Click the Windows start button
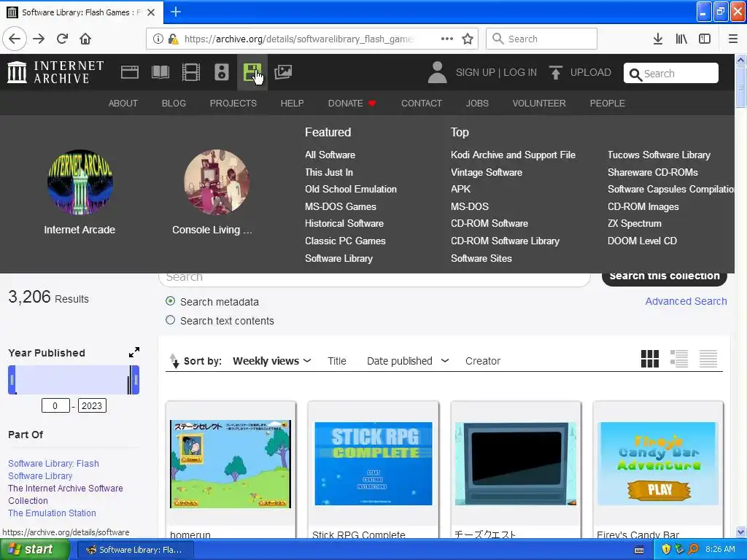747x560 pixels. (x=35, y=550)
